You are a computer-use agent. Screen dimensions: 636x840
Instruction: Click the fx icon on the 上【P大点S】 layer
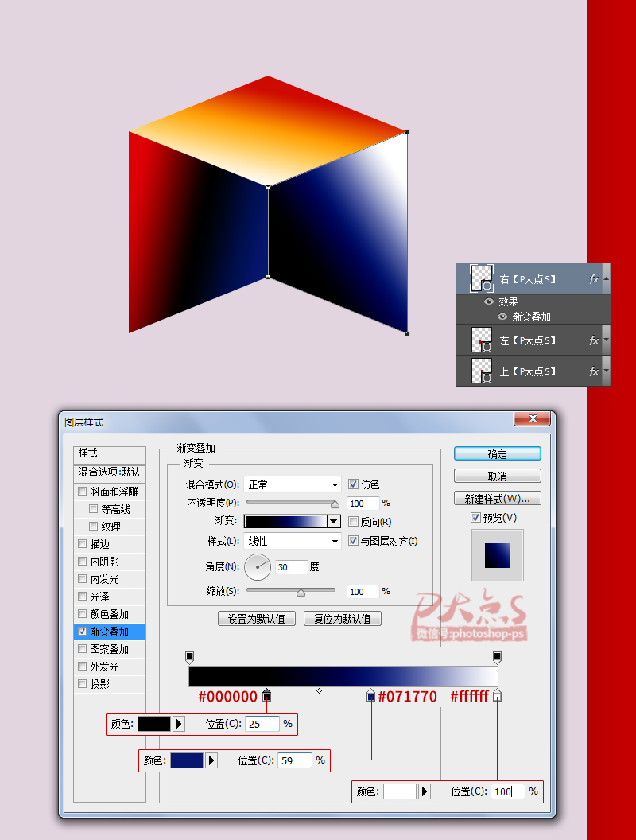tap(594, 371)
